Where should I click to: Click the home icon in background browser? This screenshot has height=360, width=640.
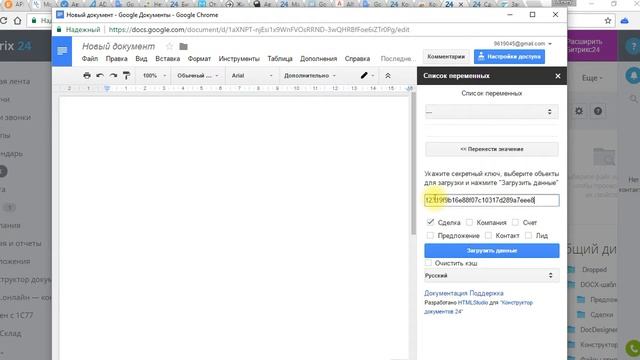click(x=17, y=20)
